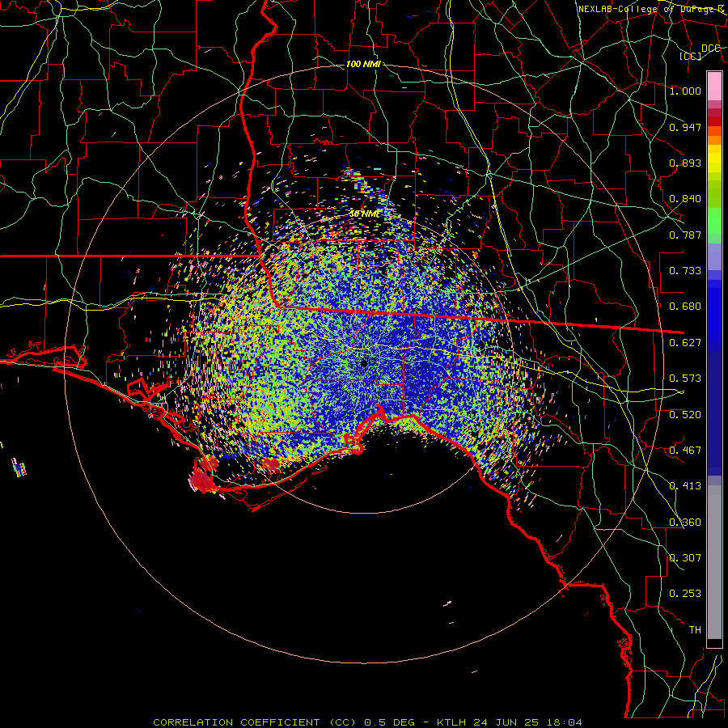This screenshot has height=728, width=728.
Task: Pick the dark red swatch on the color bar
Action: pyautogui.click(x=714, y=121)
